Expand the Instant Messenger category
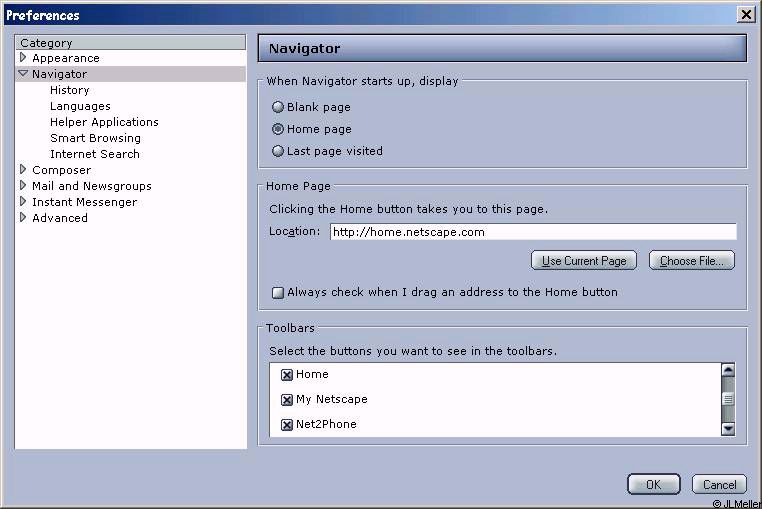The height and width of the screenshot is (509, 762). [23, 201]
